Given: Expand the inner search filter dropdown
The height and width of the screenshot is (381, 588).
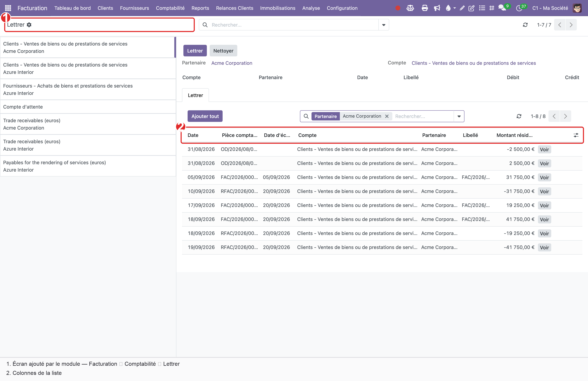Looking at the screenshot, I should [x=459, y=116].
